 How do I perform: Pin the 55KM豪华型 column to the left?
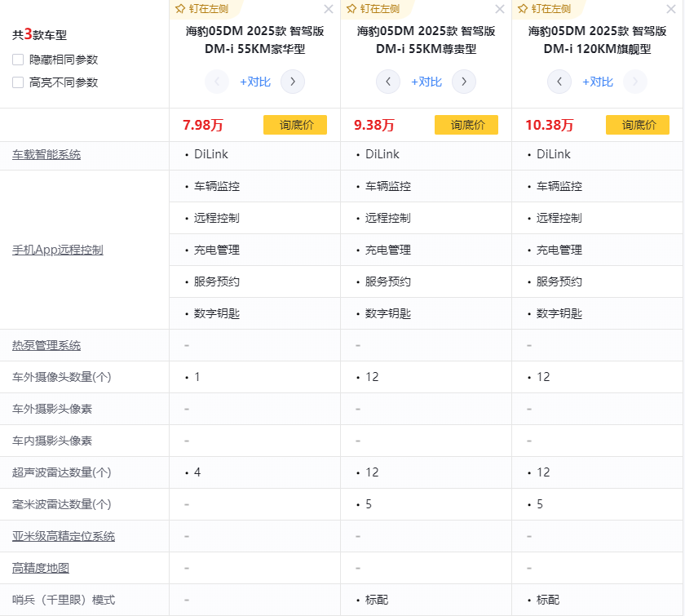[202, 9]
